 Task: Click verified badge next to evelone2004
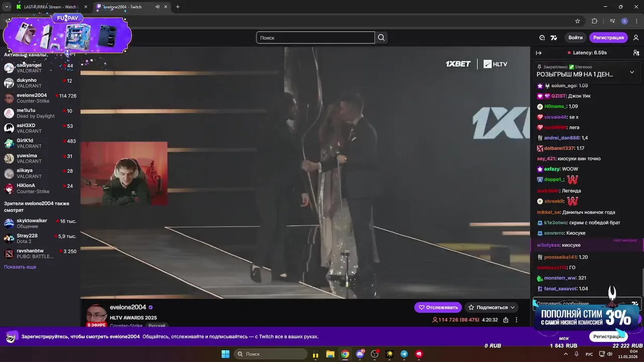coord(150,307)
